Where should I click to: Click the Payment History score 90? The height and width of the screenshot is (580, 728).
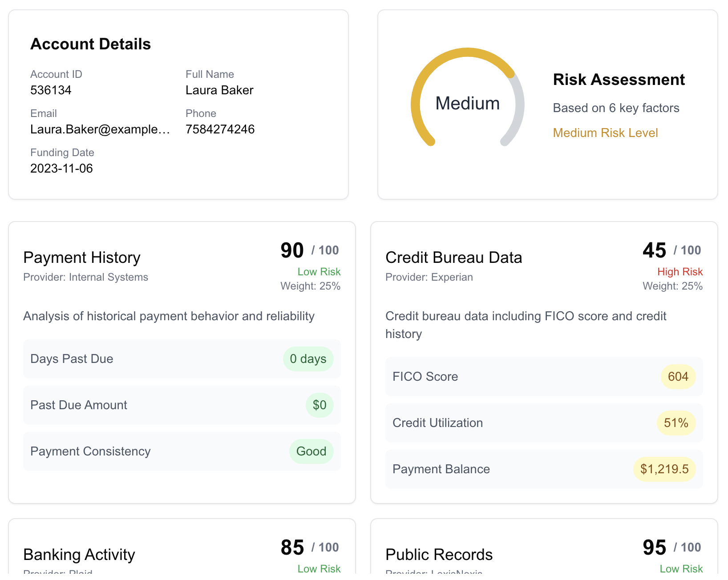coord(292,250)
